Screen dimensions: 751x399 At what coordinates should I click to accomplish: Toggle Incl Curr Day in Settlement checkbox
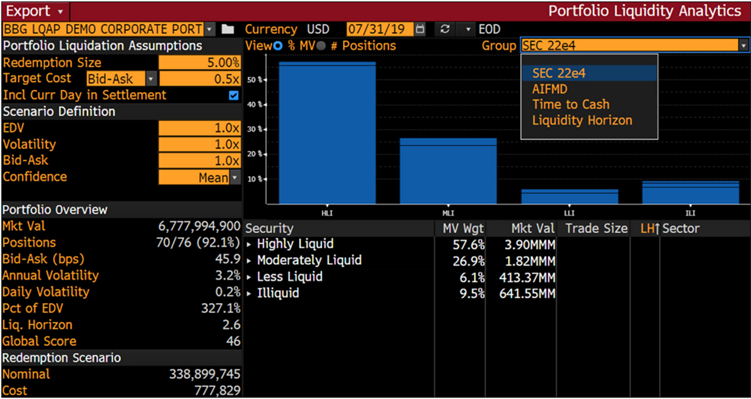pyautogui.click(x=233, y=95)
